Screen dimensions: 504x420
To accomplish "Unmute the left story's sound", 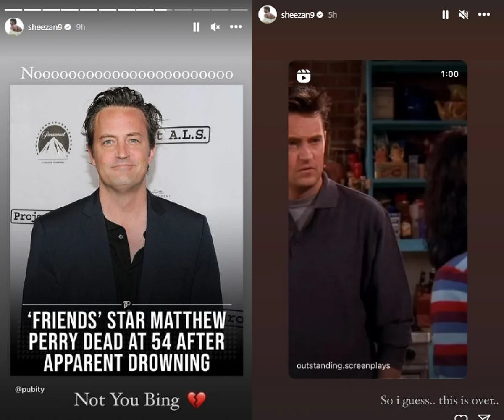I will tap(215, 27).
